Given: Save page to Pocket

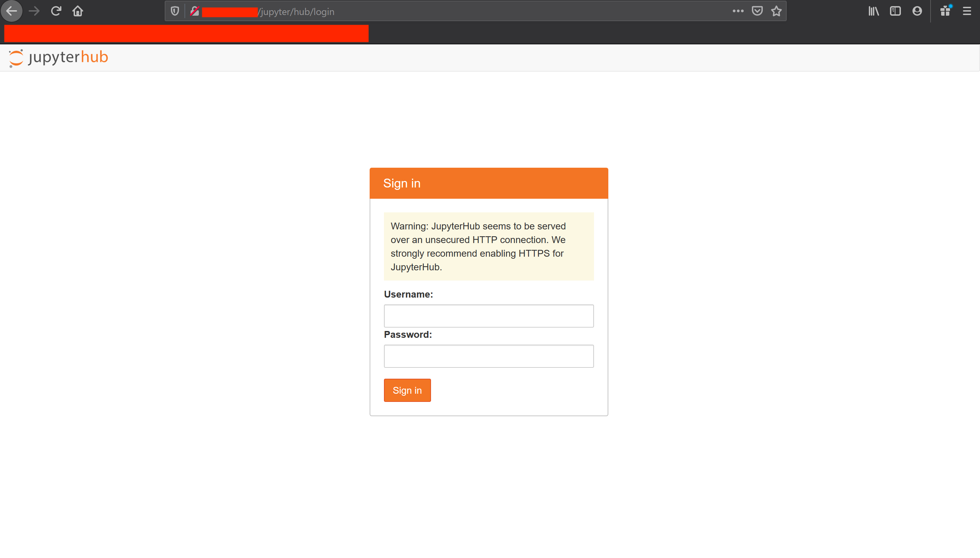Looking at the screenshot, I should tap(757, 11).
